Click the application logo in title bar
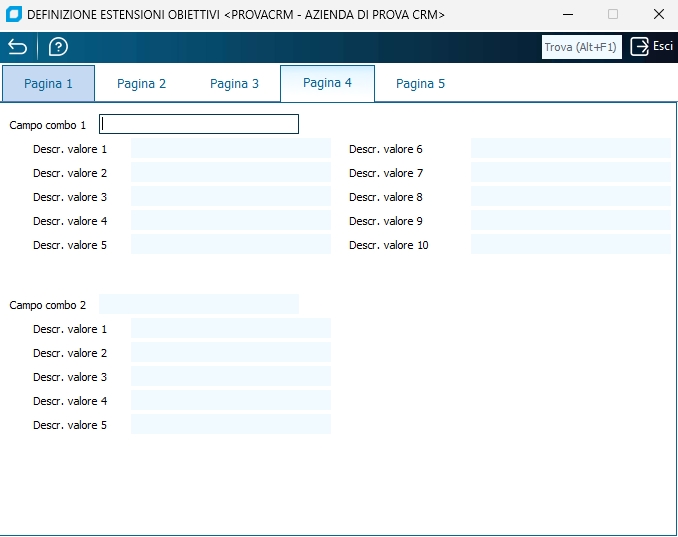The height and width of the screenshot is (537, 678). click(x=14, y=14)
